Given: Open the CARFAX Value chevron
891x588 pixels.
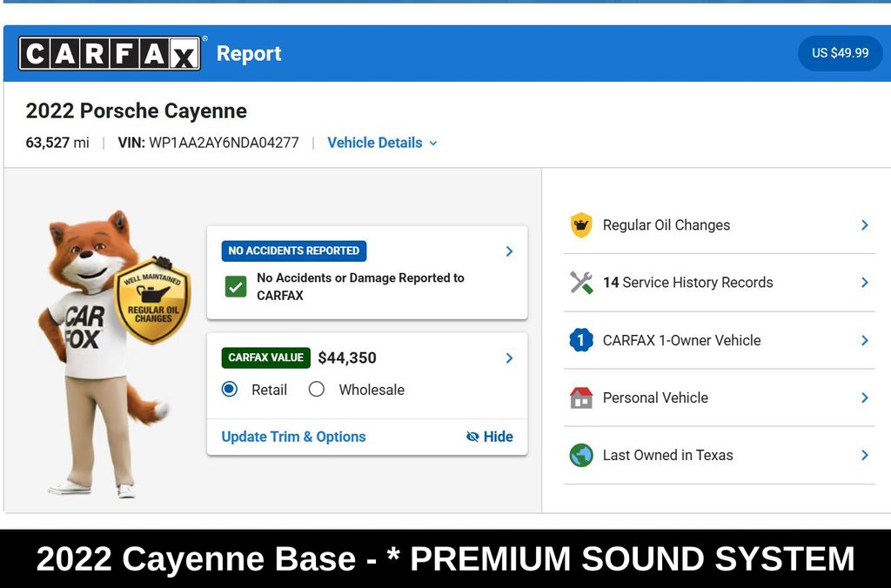Looking at the screenshot, I should pyautogui.click(x=509, y=357).
